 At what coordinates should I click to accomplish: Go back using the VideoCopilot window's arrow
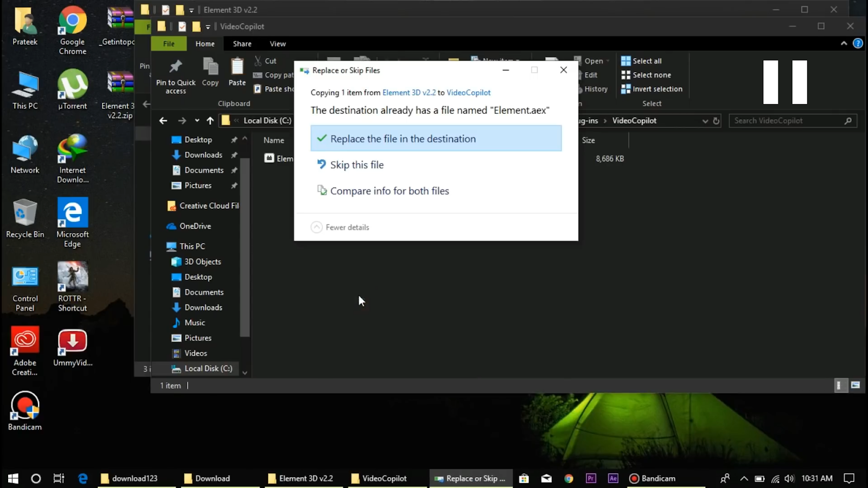[163, 120]
